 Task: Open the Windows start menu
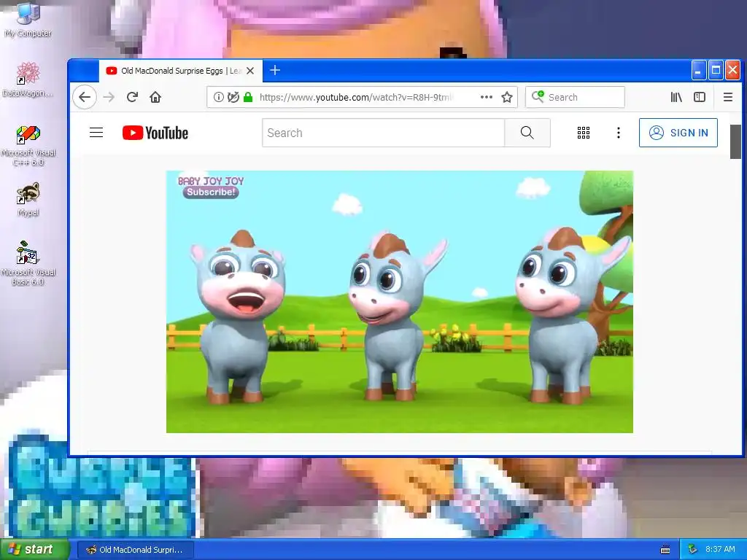(x=34, y=550)
